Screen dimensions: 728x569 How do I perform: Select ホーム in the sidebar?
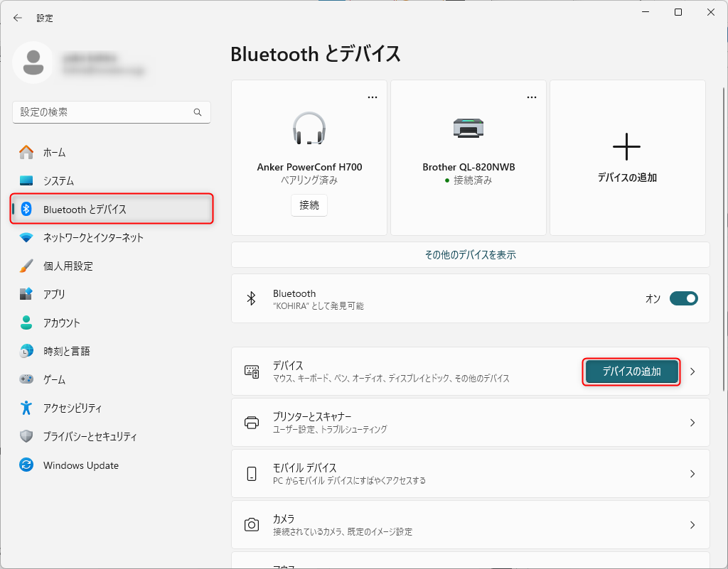112,152
